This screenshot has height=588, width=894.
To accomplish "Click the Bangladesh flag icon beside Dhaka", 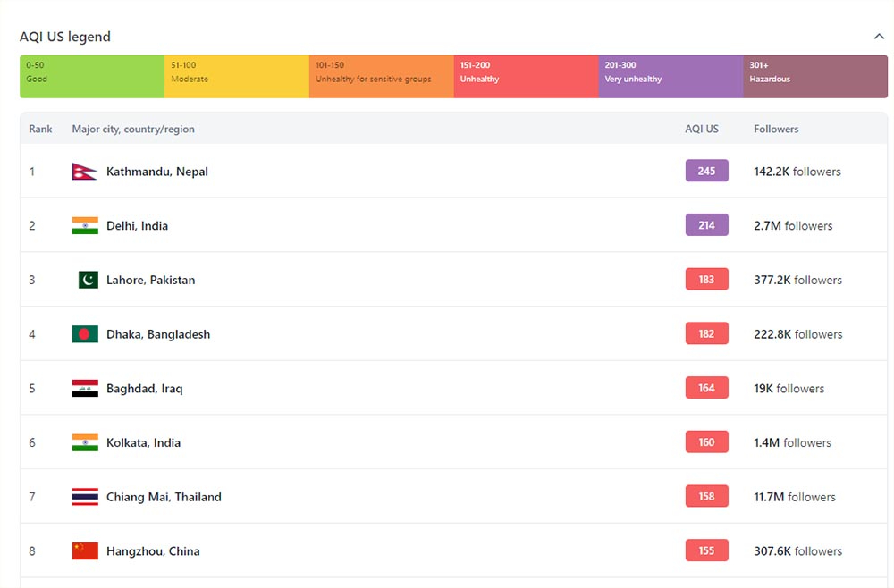I will click(x=85, y=334).
